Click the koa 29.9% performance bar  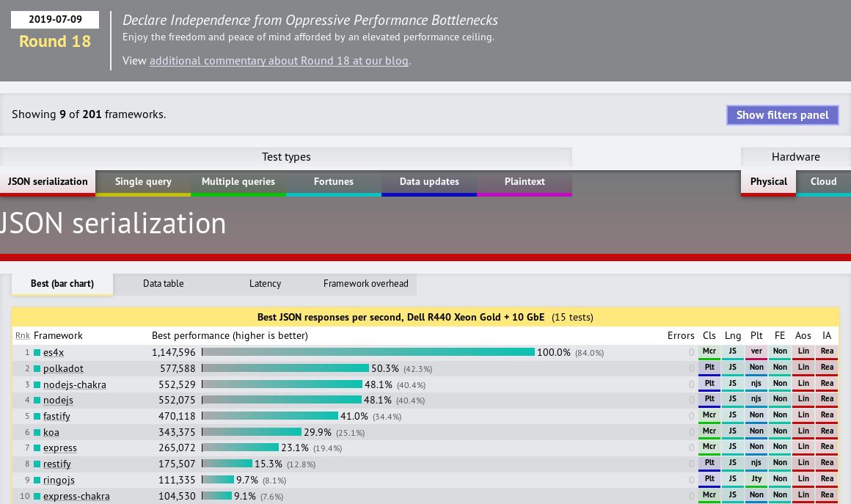252,432
